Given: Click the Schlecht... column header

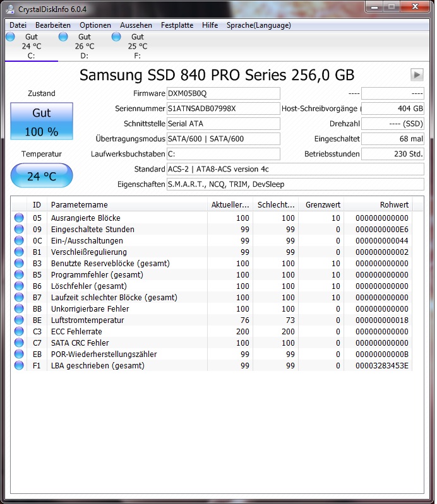Looking at the screenshot, I should pos(276,205).
